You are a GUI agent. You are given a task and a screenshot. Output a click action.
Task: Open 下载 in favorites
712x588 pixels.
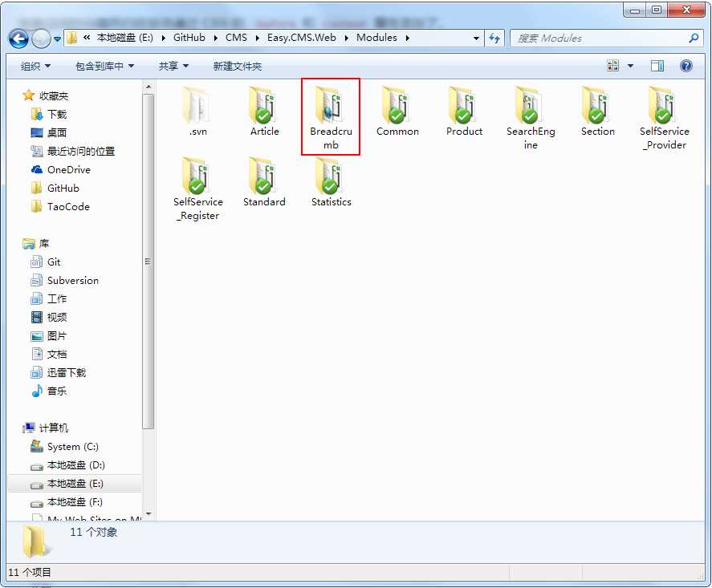(x=49, y=115)
